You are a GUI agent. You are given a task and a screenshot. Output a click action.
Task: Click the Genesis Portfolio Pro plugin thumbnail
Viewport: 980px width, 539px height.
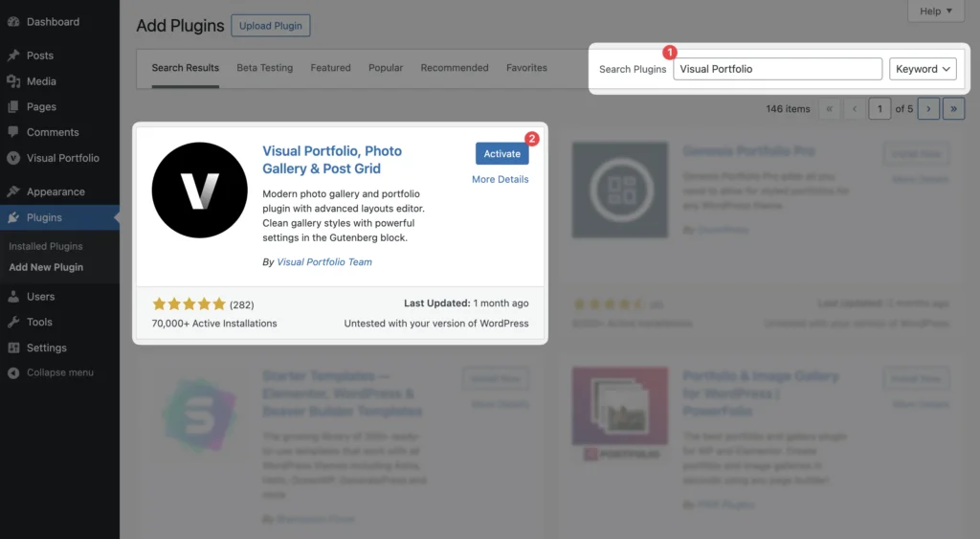coord(620,191)
